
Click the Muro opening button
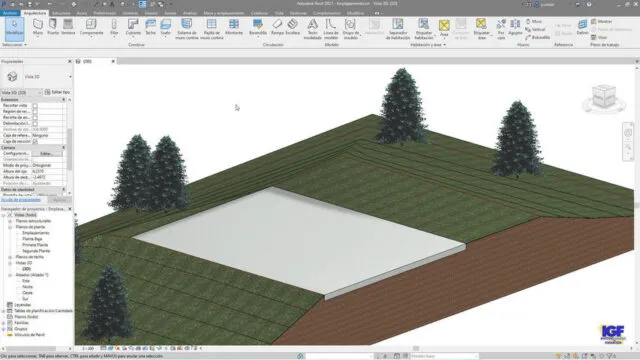click(x=534, y=21)
